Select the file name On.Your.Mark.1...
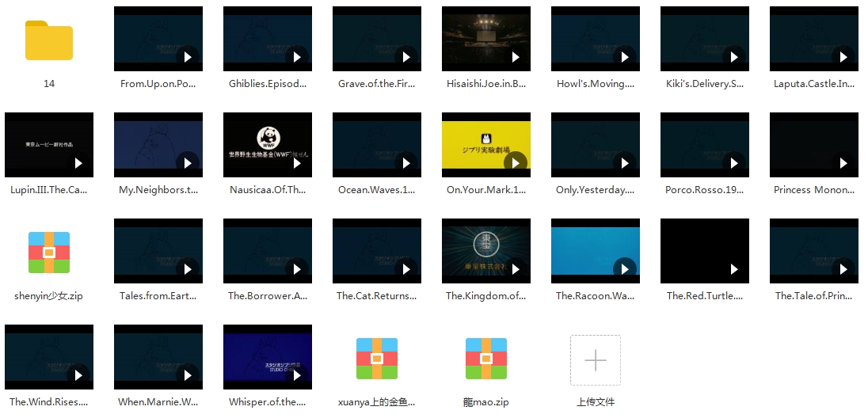 coord(486,190)
